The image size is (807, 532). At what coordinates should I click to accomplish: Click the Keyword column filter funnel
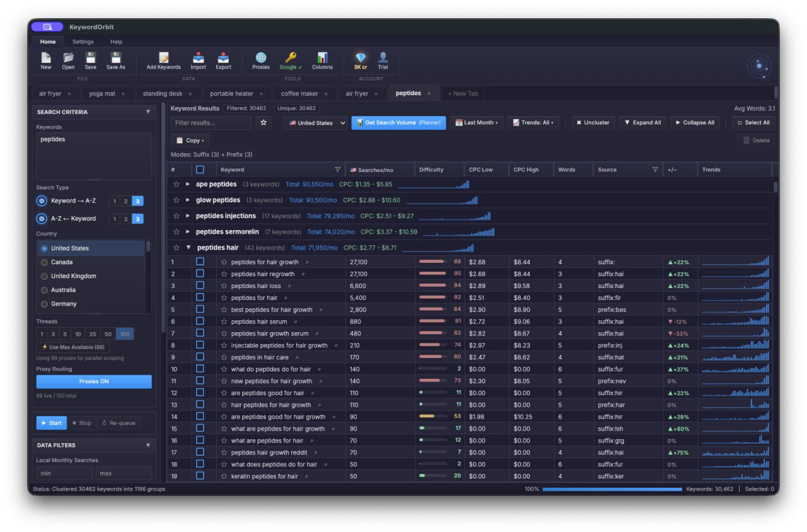337,170
